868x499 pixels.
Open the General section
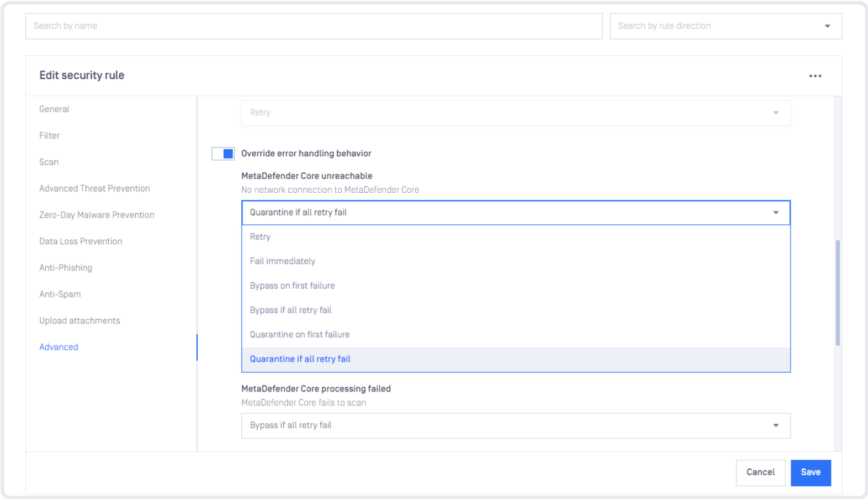54,109
